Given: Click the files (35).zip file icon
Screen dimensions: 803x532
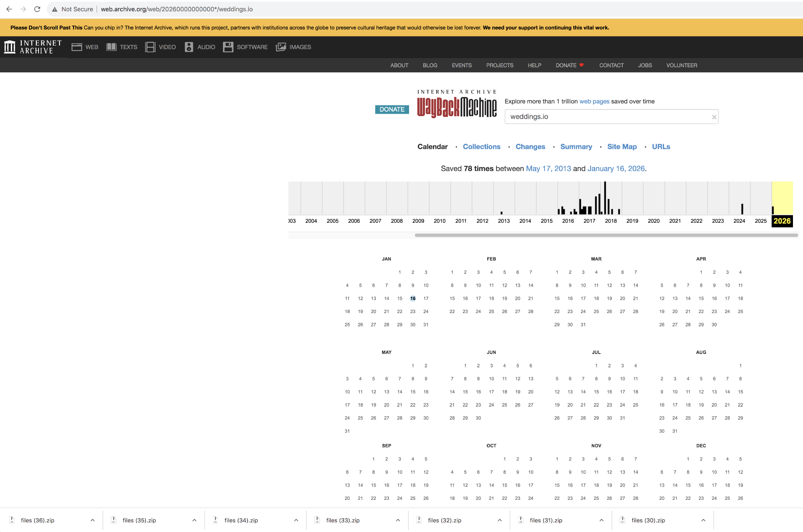Looking at the screenshot, I should (113, 520).
